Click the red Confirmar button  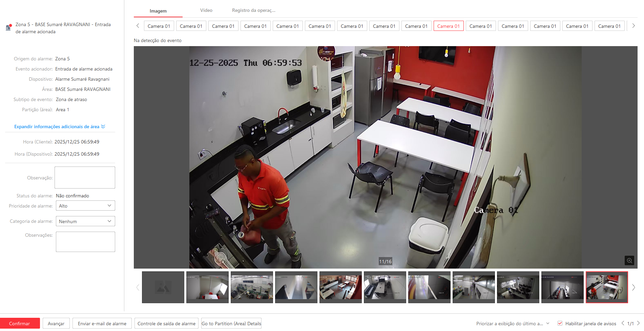(20, 324)
